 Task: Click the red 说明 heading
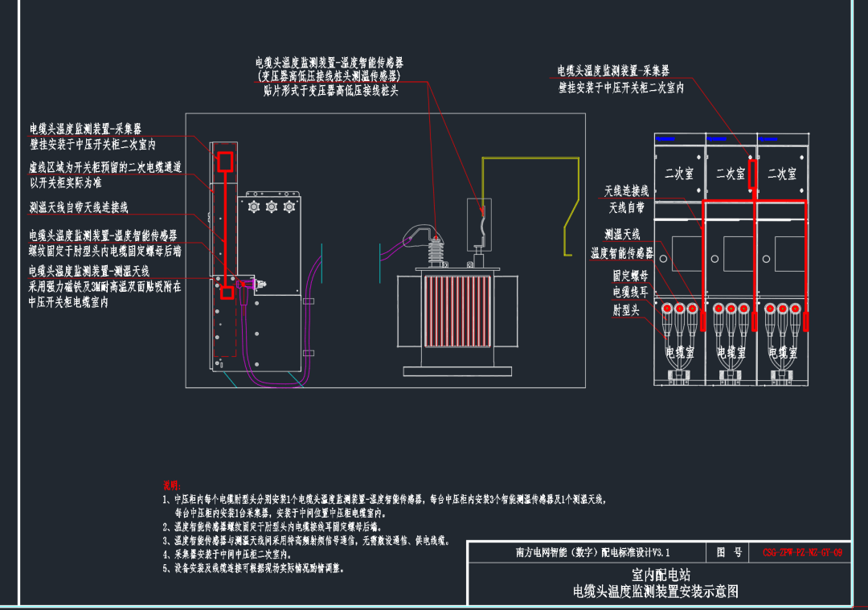tap(172, 485)
